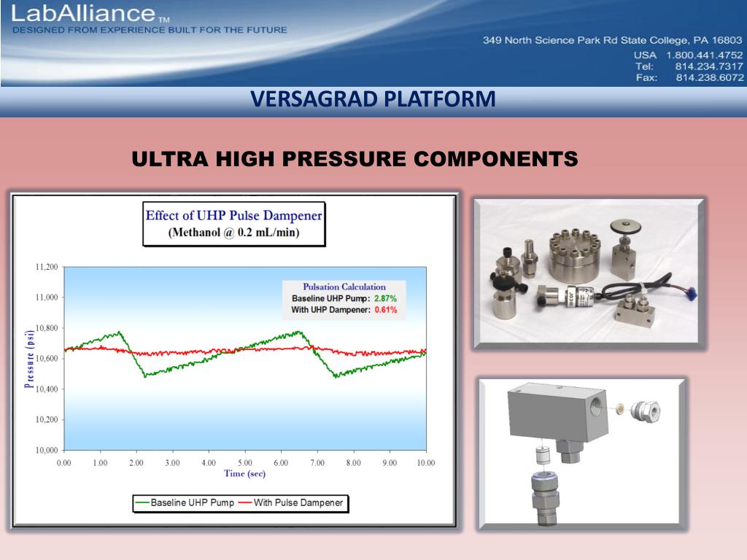747x560 pixels.
Task: Click the x-axis value 8.00
Action: [x=354, y=463]
